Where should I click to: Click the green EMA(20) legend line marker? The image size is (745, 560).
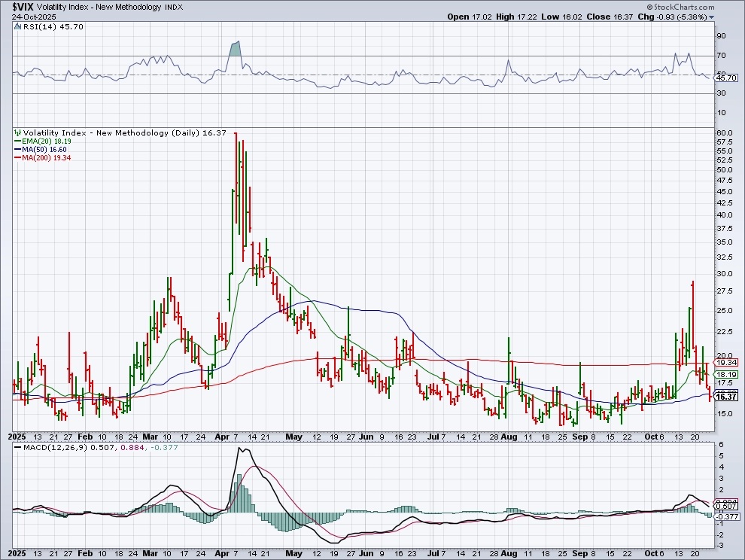17,141
